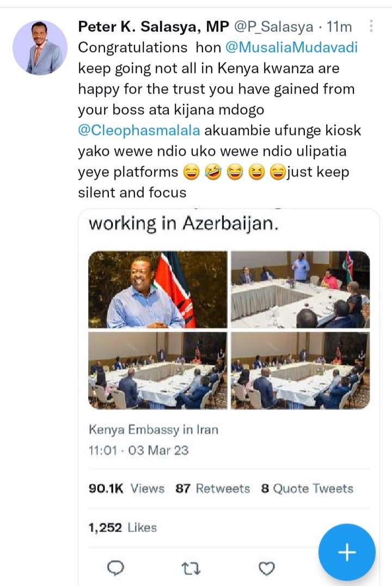This screenshot has width=392, height=586.
Task: Tap the reply speech bubble icon
Action: point(115,568)
